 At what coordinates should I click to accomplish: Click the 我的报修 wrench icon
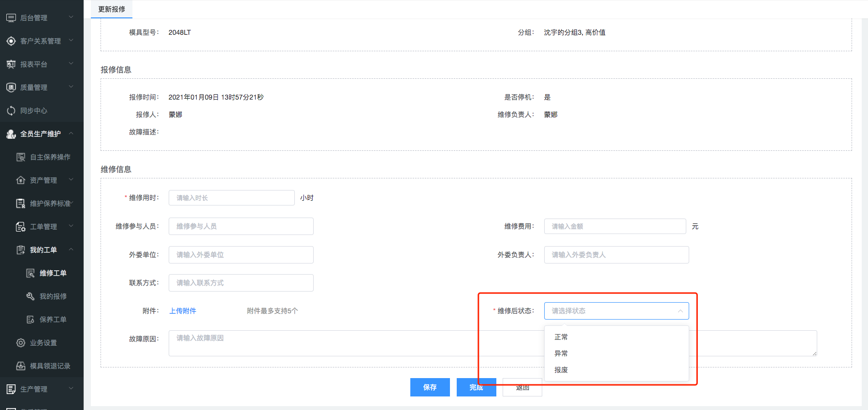tap(30, 296)
